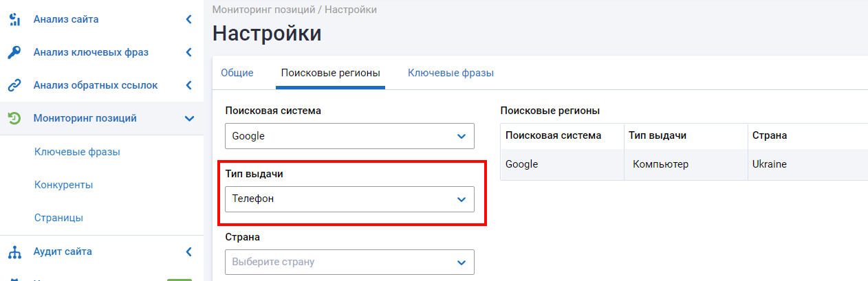Open the Тип выдачи dropdown showing Телефон

click(x=349, y=199)
